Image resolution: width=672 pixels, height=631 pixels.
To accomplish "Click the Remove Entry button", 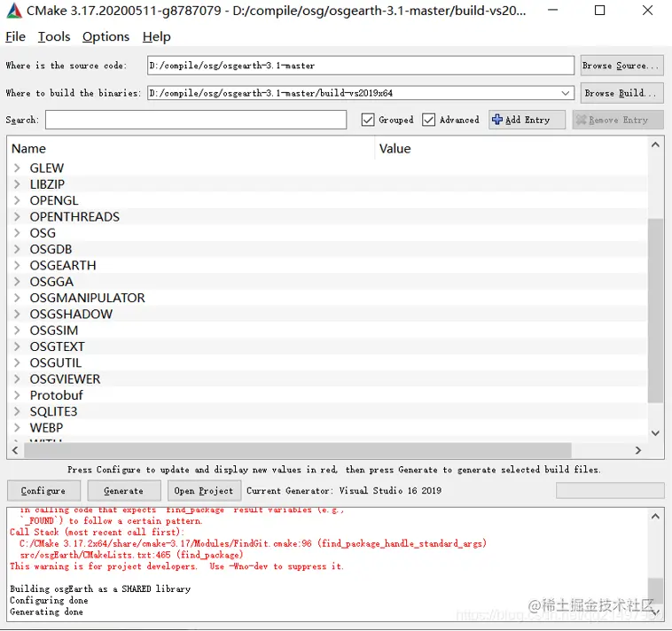I will point(618,120).
